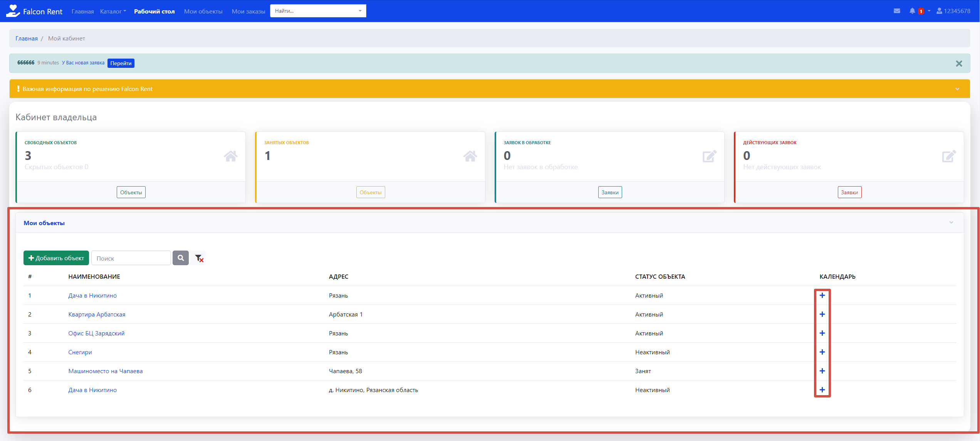Expand the yellow important information banner
Screen dimensions: 980x441
957,89
